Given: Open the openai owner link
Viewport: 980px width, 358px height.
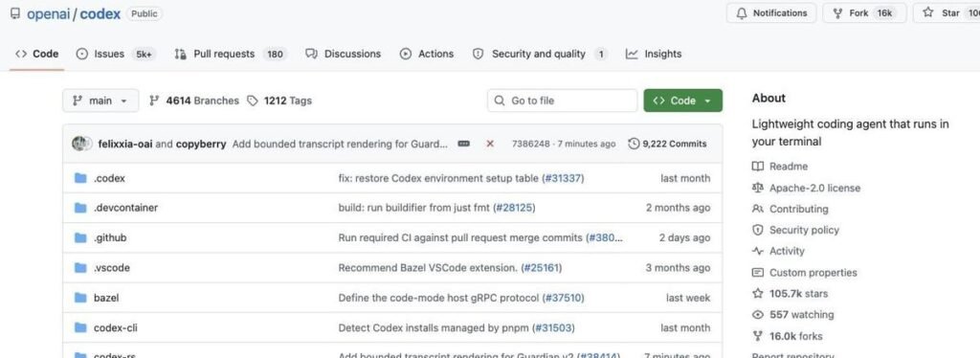Looking at the screenshot, I should [x=48, y=13].
